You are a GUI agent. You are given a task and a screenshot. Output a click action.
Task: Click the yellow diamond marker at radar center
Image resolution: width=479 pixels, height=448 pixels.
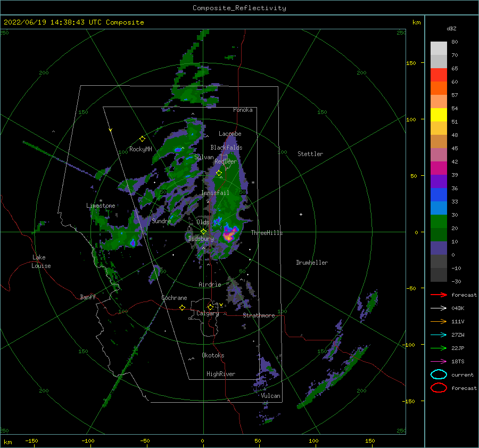203,232
